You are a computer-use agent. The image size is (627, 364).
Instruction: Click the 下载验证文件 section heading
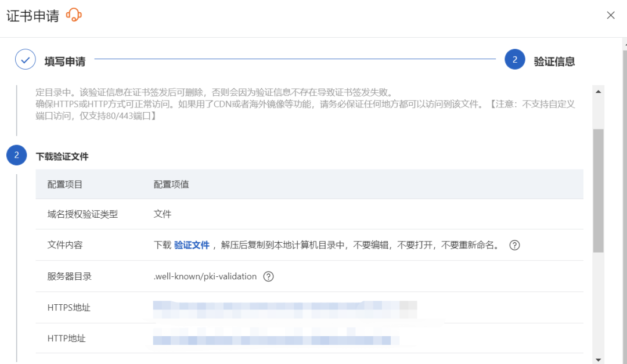(x=62, y=156)
